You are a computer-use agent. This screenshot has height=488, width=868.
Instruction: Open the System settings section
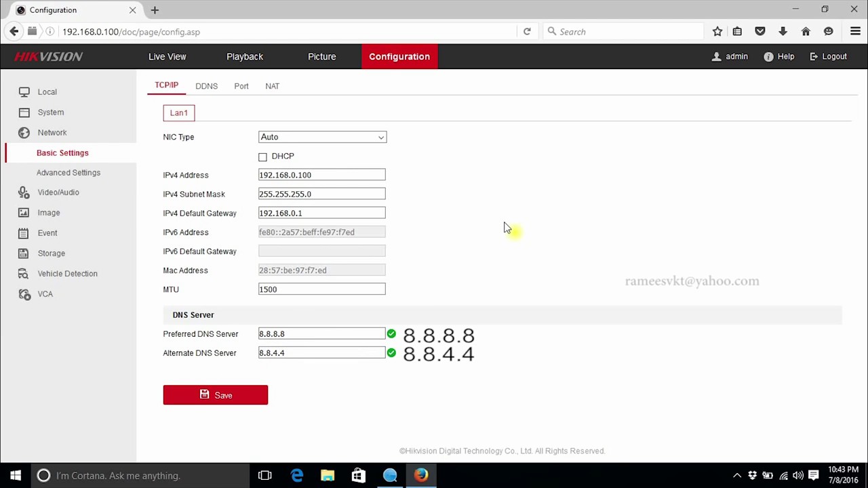[x=51, y=113]
